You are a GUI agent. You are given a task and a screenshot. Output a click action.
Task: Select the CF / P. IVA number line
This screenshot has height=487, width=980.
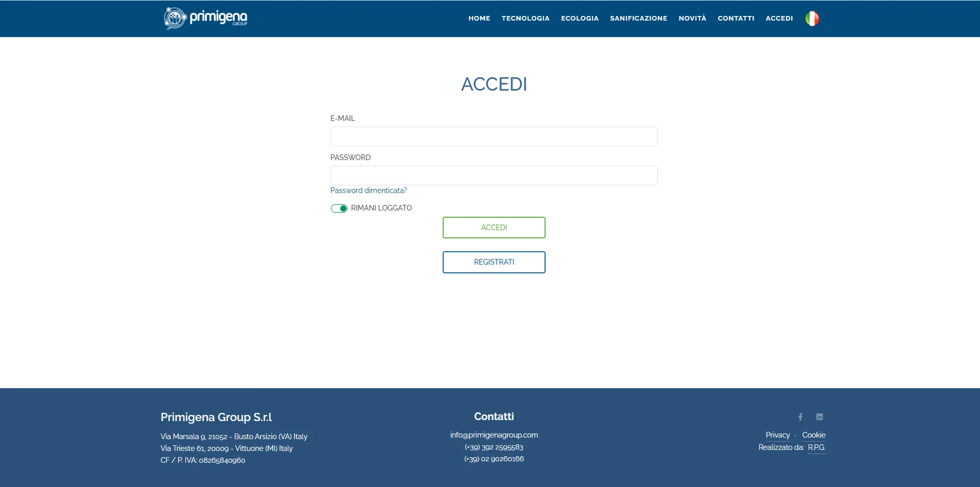tap(203, 460)
